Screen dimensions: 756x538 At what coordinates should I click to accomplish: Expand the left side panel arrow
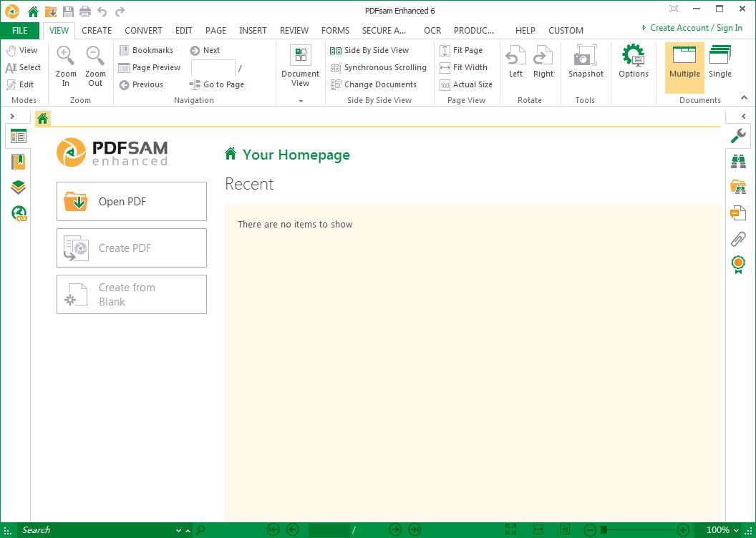12,116
